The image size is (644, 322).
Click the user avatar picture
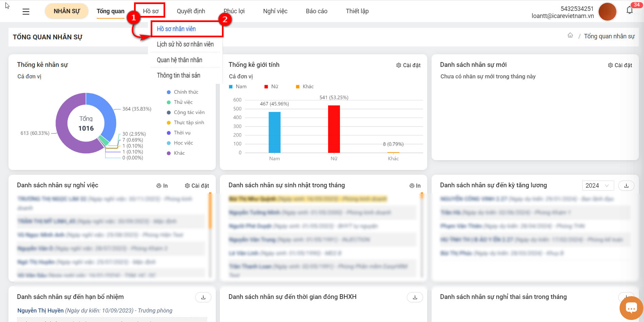coord(607,12)
